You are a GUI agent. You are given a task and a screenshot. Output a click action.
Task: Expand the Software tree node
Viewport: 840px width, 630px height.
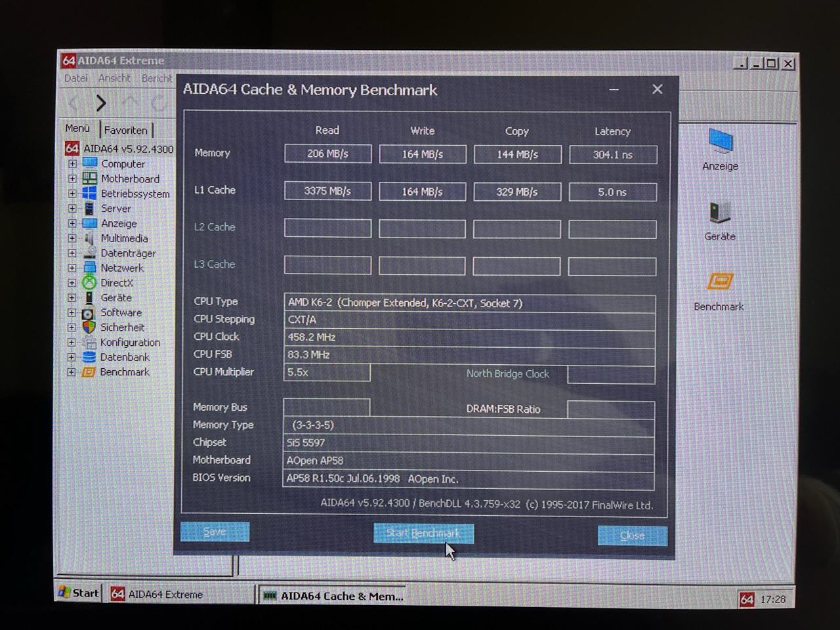[x=72, y=312]
